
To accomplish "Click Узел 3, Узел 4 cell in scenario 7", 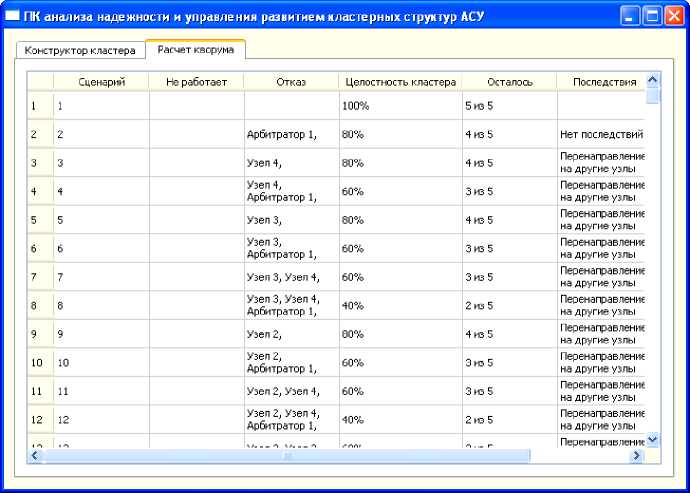I will click(x=291, y=277).
